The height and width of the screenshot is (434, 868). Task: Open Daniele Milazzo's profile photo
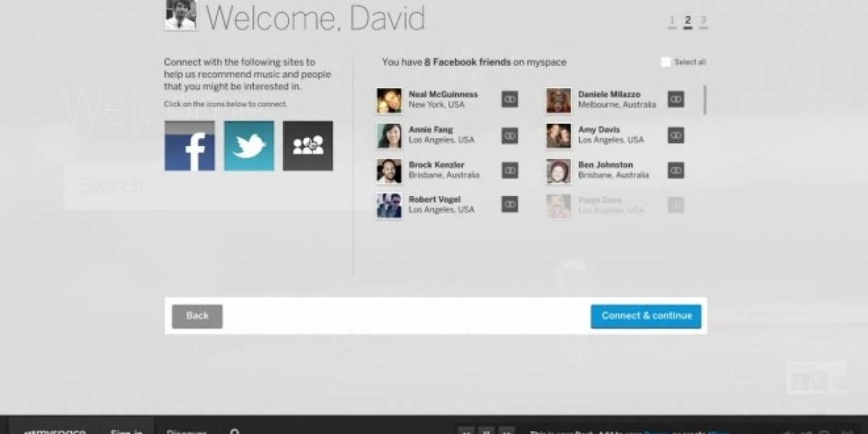pyautogui.click(x=558, y=101)
